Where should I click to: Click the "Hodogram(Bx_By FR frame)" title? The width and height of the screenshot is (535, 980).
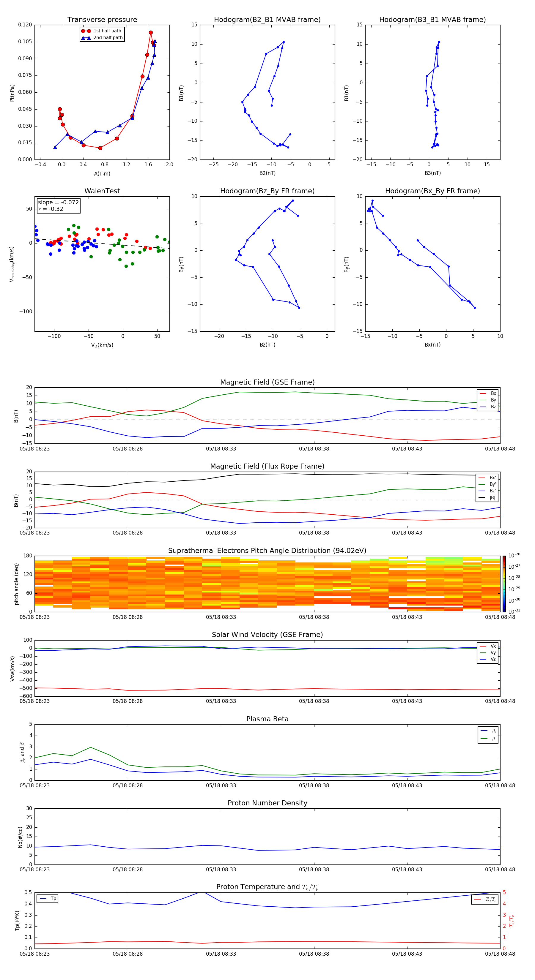(432, 191)
